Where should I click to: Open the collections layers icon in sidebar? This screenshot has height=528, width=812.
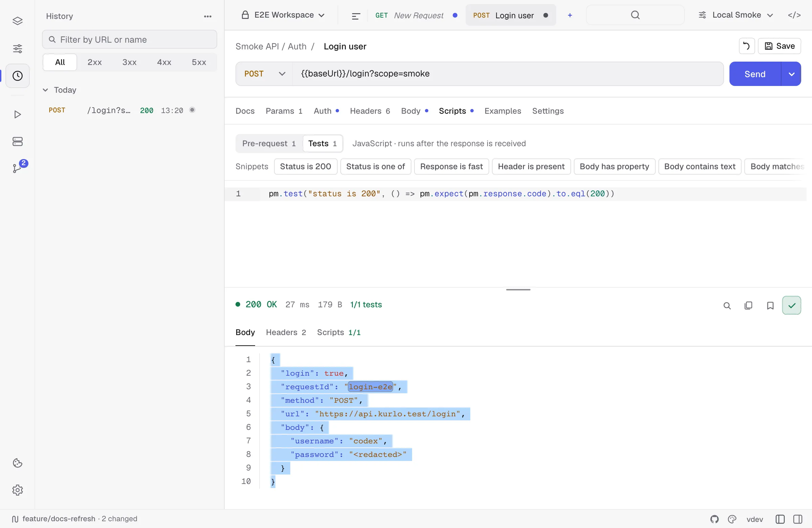[x=17, y=21]
